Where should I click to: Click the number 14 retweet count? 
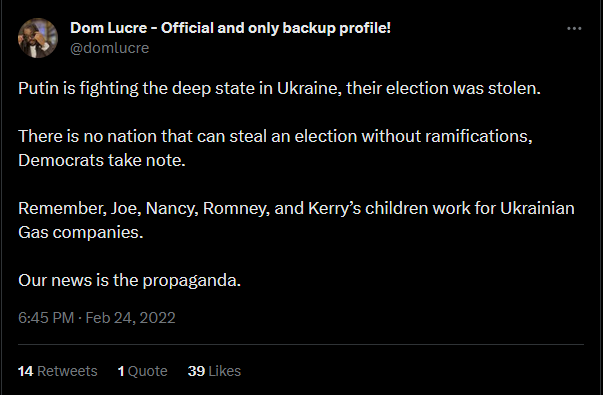tap(25, 371)
